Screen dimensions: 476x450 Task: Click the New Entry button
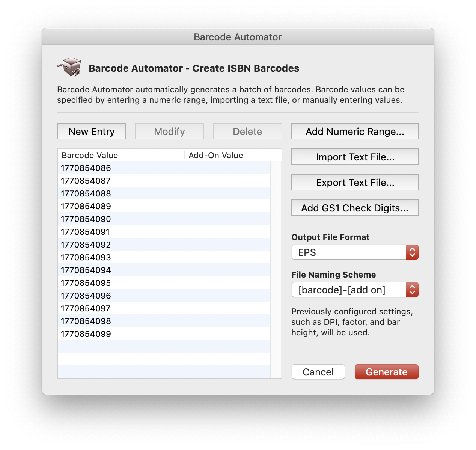click(92, 132)
